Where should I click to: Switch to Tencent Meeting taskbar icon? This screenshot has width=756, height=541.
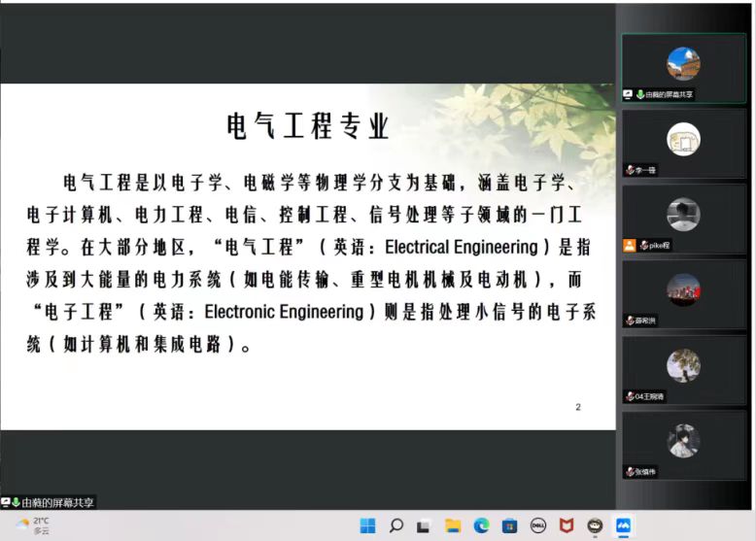point(623,526)
